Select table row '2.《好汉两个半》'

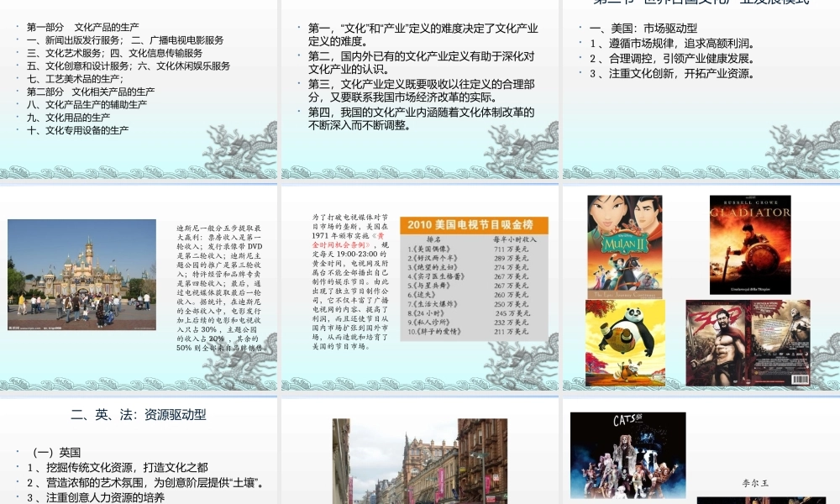tap(469, 258)
